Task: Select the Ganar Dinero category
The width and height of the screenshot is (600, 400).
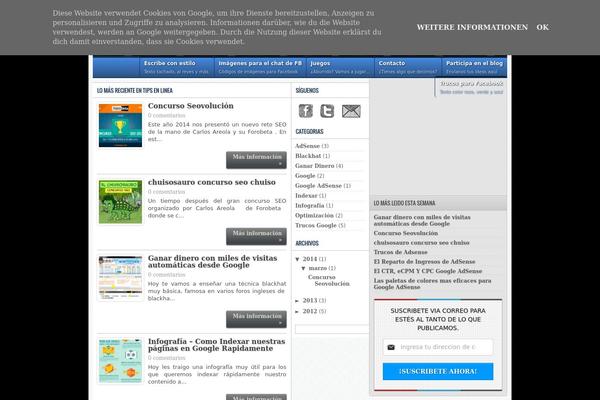Action: click(315, 166)
